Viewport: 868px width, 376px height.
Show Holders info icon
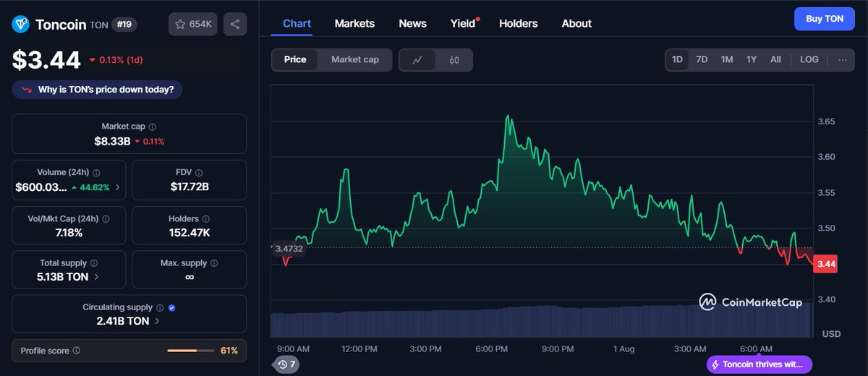[206, 219]
